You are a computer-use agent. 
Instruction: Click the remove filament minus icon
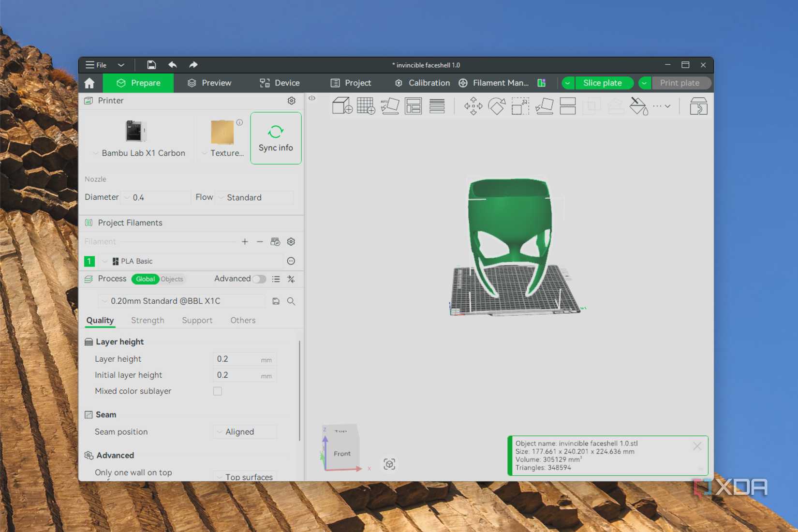coord(260,241)
